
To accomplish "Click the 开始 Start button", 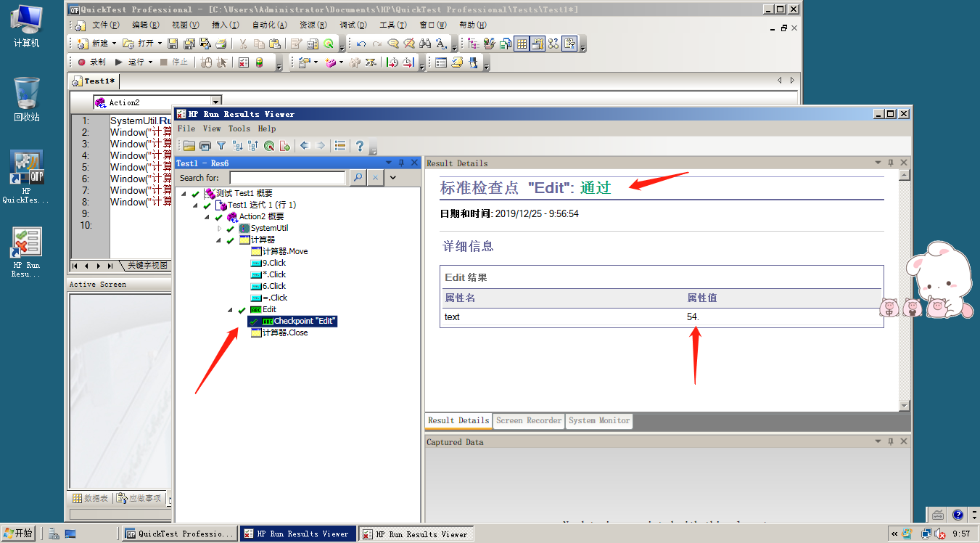I will pos(18,534).
